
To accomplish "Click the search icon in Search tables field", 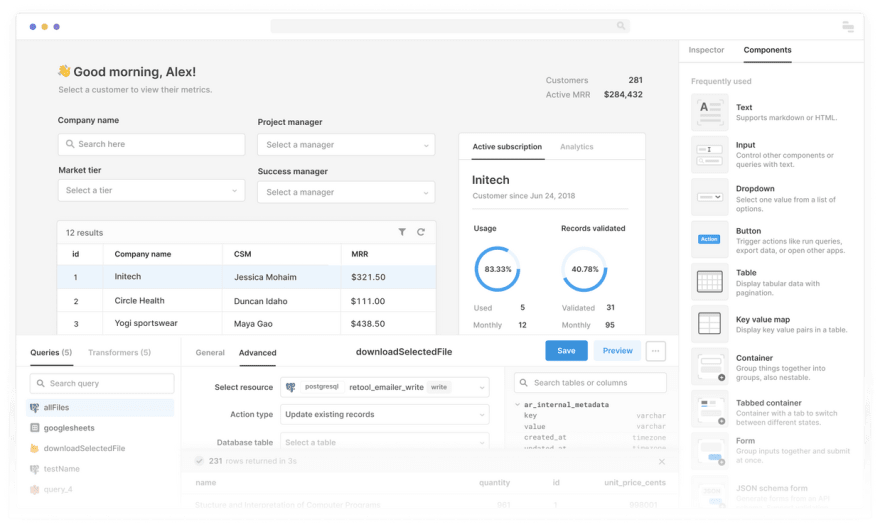I will [x=524, y=383].
